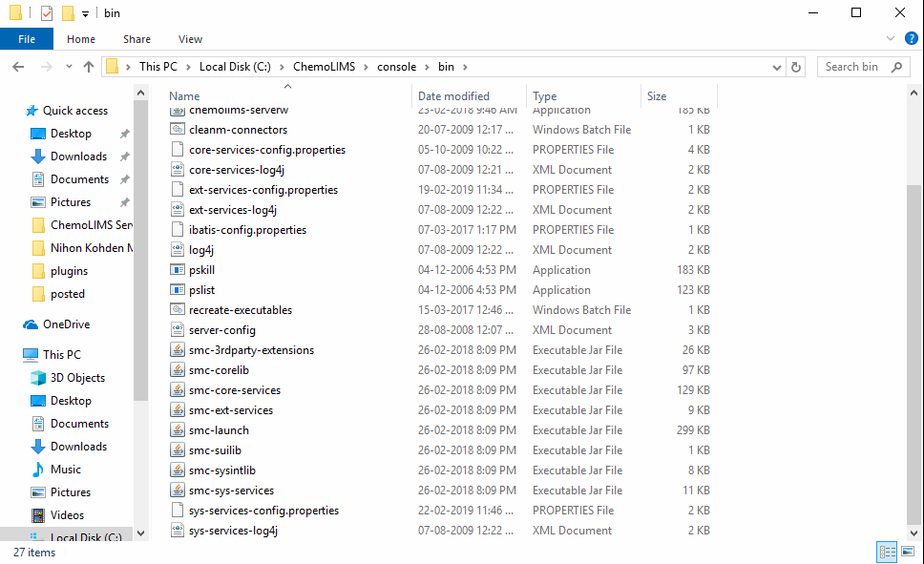Image resolution: width=924 pixels, height=564 pixels.
Task: Click the Help question mark icon
Action: point(911,39)
